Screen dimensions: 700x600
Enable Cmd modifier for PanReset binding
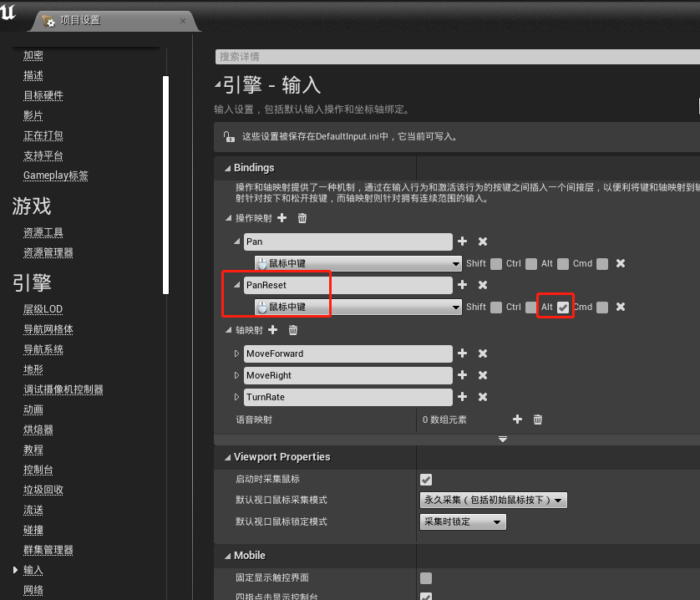[602, 307]
